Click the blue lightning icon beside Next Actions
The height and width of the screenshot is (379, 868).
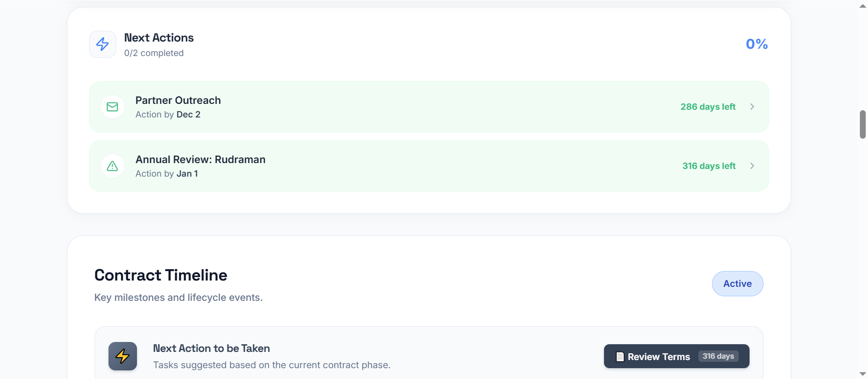coord(103,44)
